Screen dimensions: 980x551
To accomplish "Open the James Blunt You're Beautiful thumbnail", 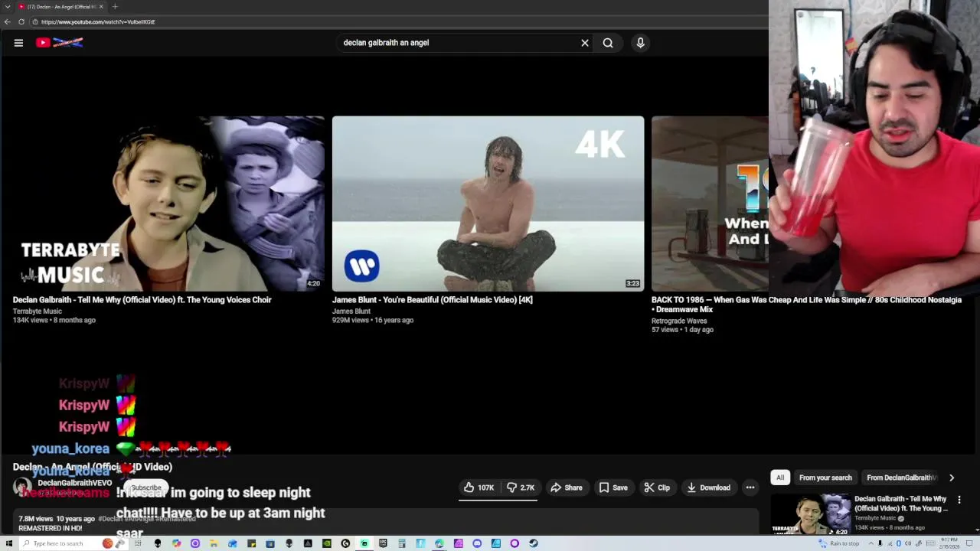I will pyautogui.click(x=488, y=204).
